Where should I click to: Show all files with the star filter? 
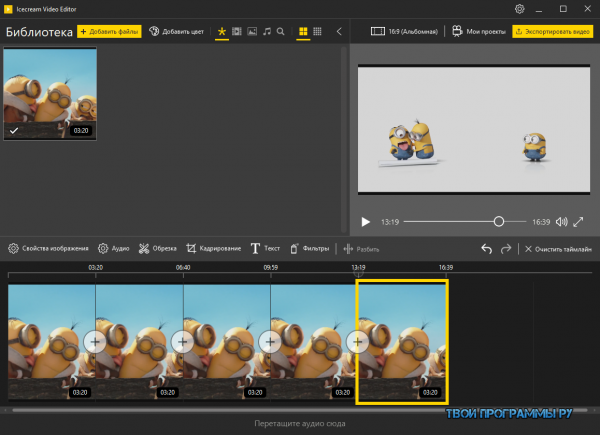point(222,31)
